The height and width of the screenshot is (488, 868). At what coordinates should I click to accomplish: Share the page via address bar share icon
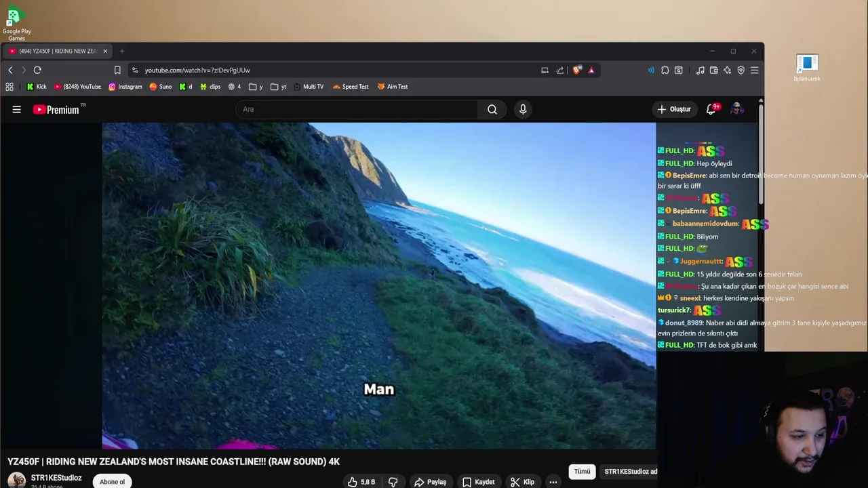(560, 70)
